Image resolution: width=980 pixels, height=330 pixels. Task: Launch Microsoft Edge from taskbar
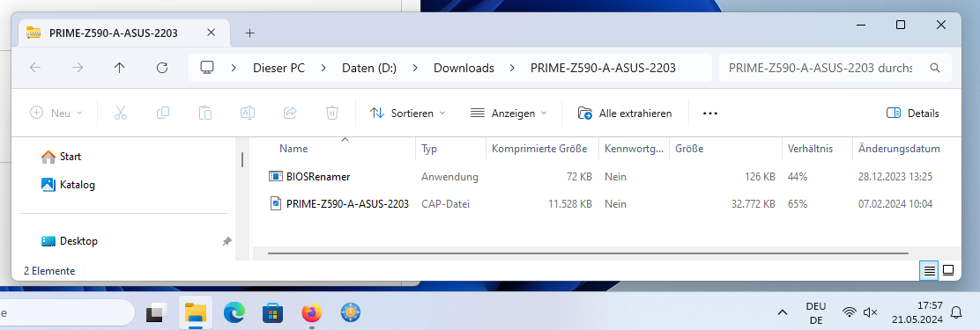235,312
